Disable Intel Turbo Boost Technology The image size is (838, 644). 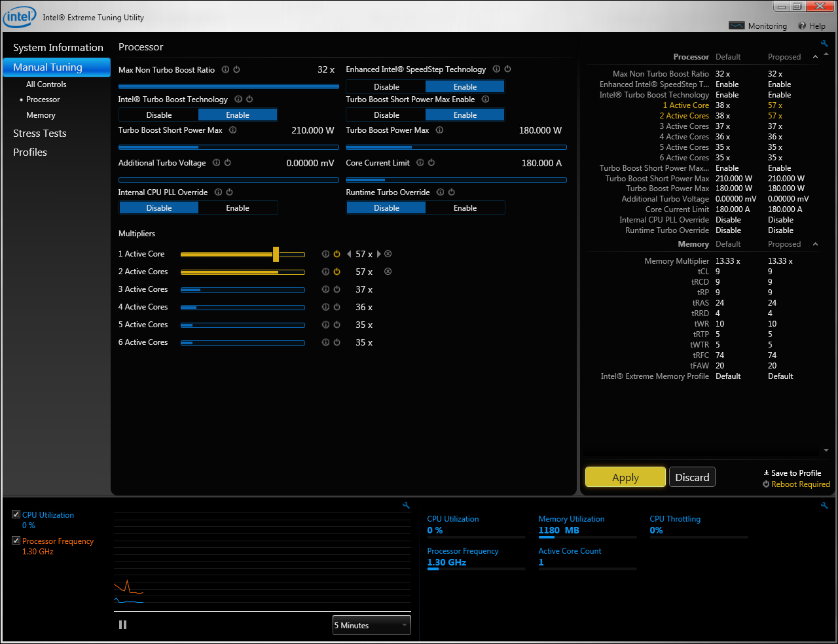159,115
